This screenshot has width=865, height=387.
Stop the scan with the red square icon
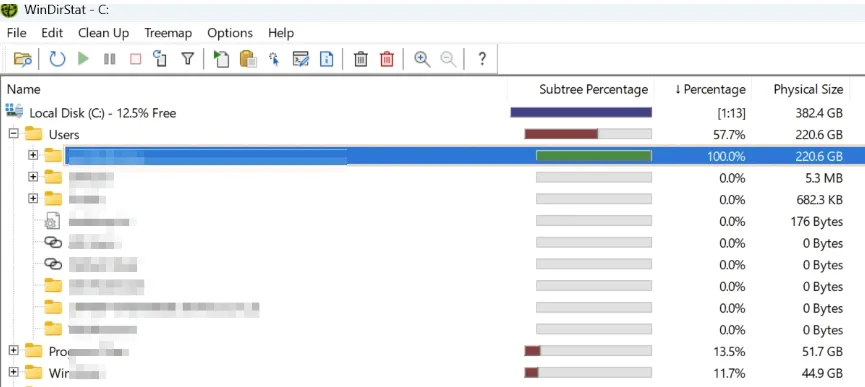click(135, 58)
